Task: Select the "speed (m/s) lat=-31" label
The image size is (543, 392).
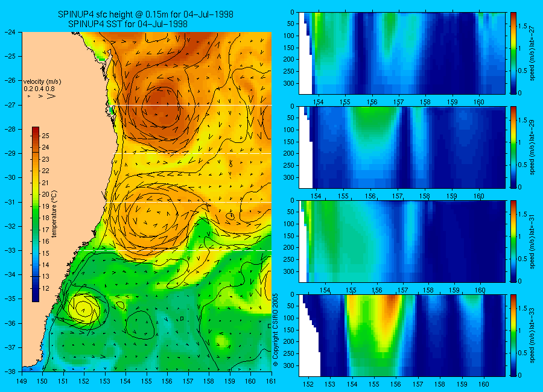Action: (532, 242)
